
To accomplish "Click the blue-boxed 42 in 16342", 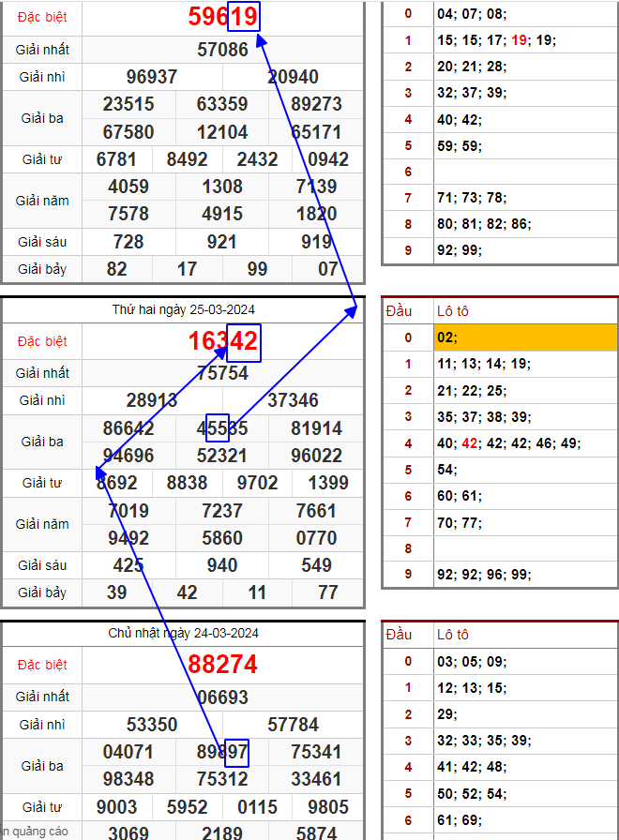I will 244,341.
